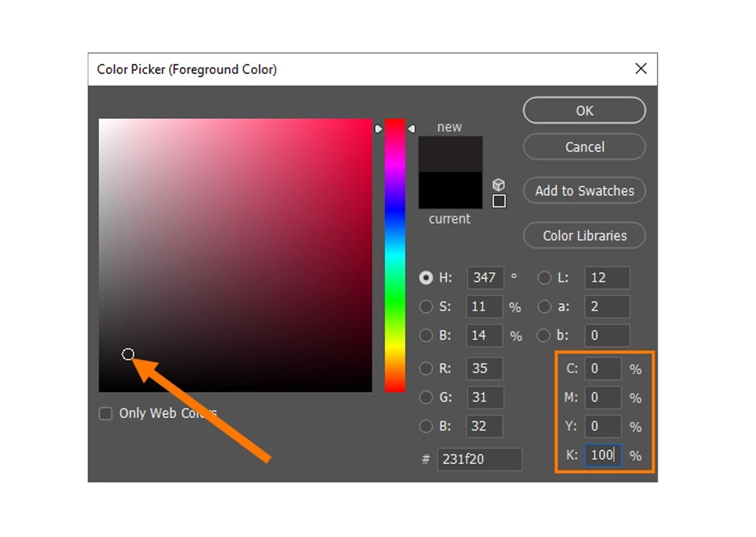756x537 pixels.
Task: Click the current color swatch
Action: click(450, 190)
